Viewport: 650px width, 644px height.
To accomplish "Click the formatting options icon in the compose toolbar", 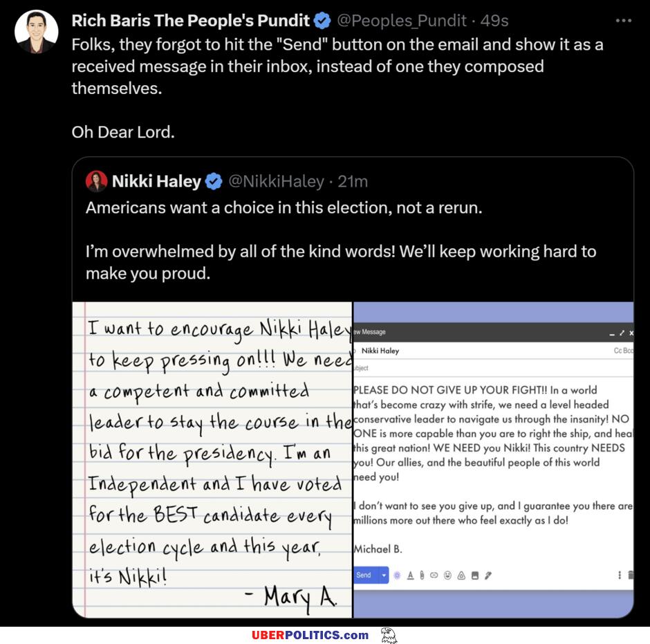I will 410,575.
